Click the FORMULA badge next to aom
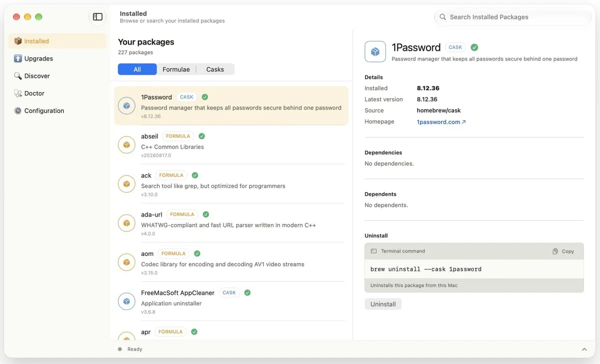 pos(173,253)
